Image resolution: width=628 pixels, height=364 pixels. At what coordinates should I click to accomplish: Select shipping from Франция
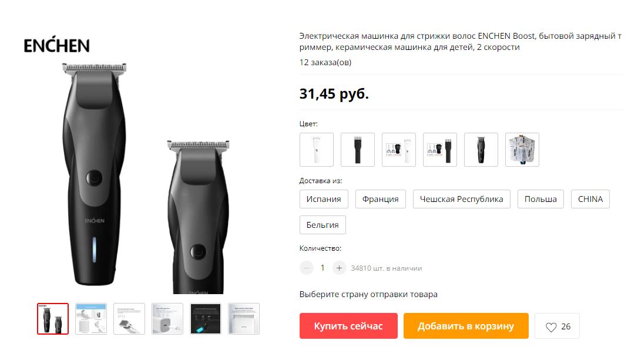(x=381, y=199)
